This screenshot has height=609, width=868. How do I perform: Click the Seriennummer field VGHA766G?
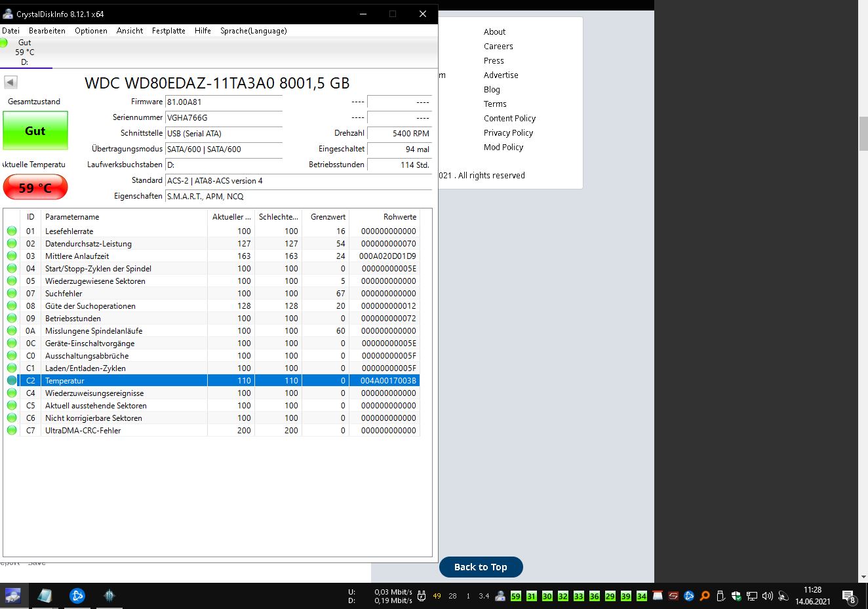click(x=224, y=118)
